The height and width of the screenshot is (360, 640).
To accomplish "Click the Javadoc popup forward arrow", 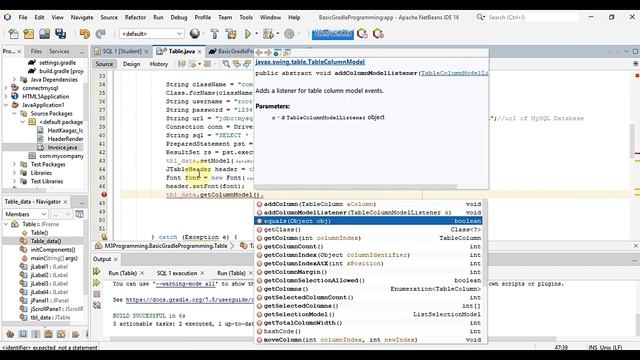I will point(268,53).
